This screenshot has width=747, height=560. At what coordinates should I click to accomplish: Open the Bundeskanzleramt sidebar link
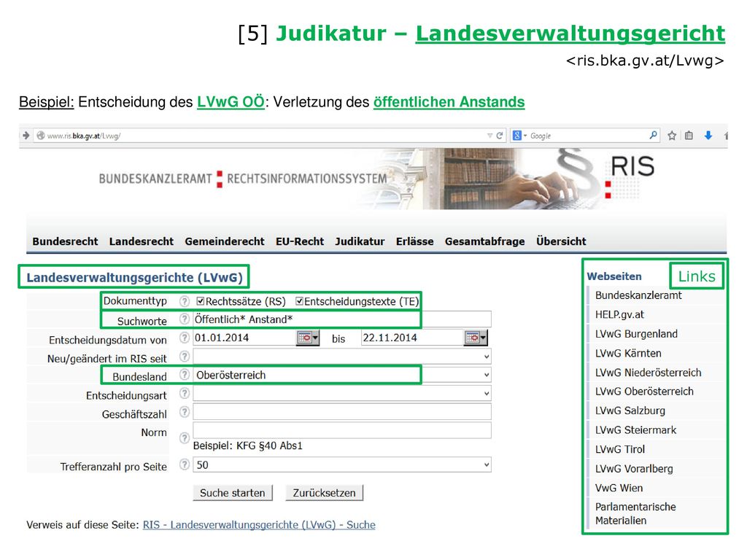[x=638, y=295]
